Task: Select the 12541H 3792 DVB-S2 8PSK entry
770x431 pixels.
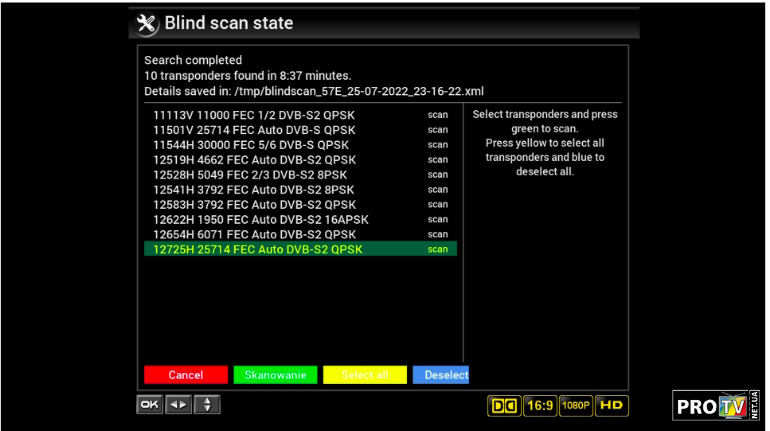Action: coord(253,189)
